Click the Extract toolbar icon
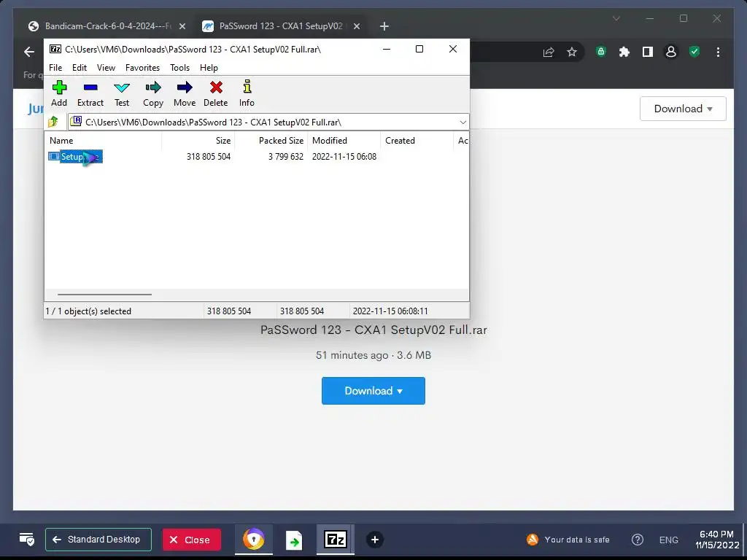Screen dimensions: 747x560 pos(90,94)
